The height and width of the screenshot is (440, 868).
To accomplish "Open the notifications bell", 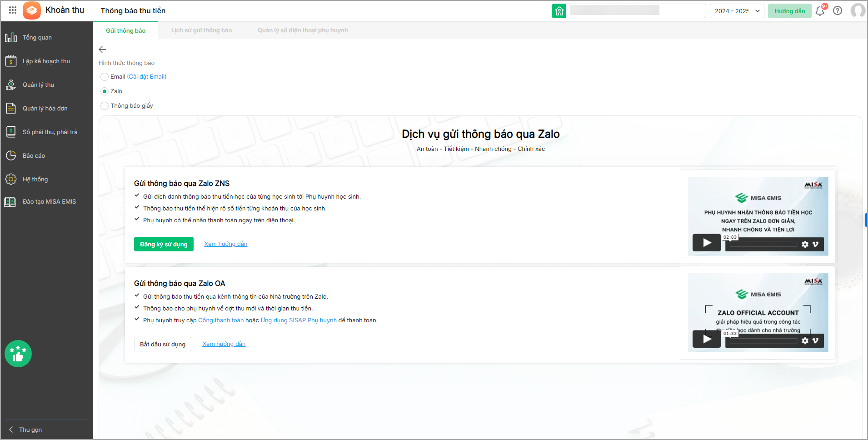I will [820, 11].
